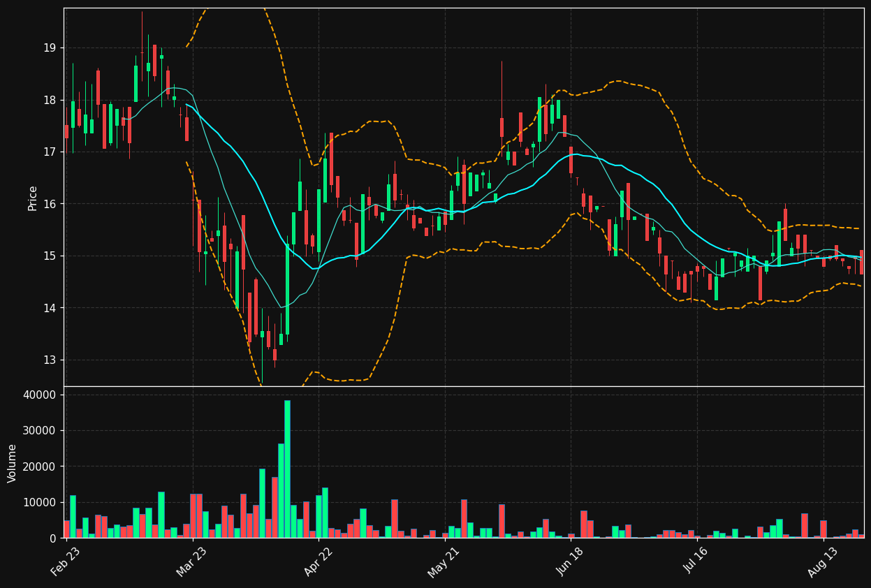Click the price tick label "18"

click(x=49, y=100)
